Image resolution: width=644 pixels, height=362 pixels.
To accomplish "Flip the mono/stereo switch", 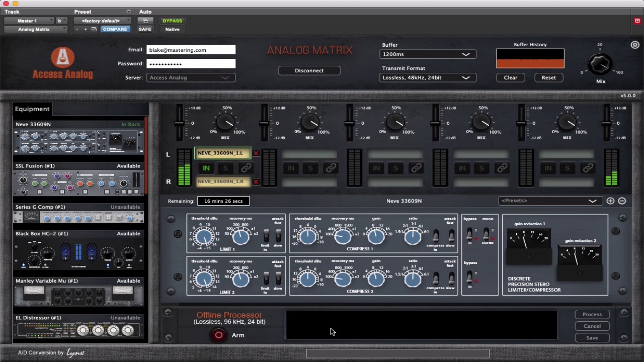I will pyautogui.click(x=486, y=234).
